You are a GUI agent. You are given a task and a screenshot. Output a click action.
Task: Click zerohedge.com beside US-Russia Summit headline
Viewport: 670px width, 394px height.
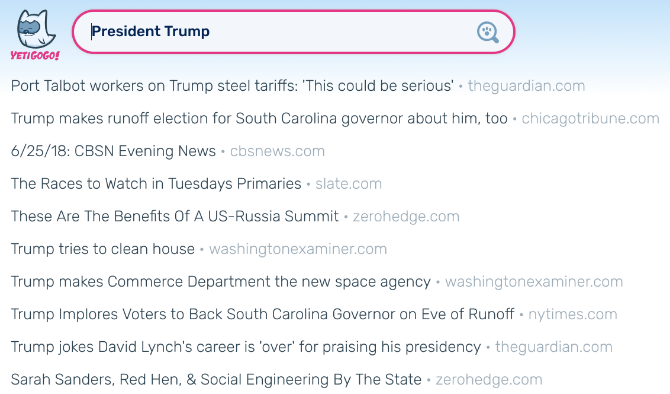tap(406, 216)
